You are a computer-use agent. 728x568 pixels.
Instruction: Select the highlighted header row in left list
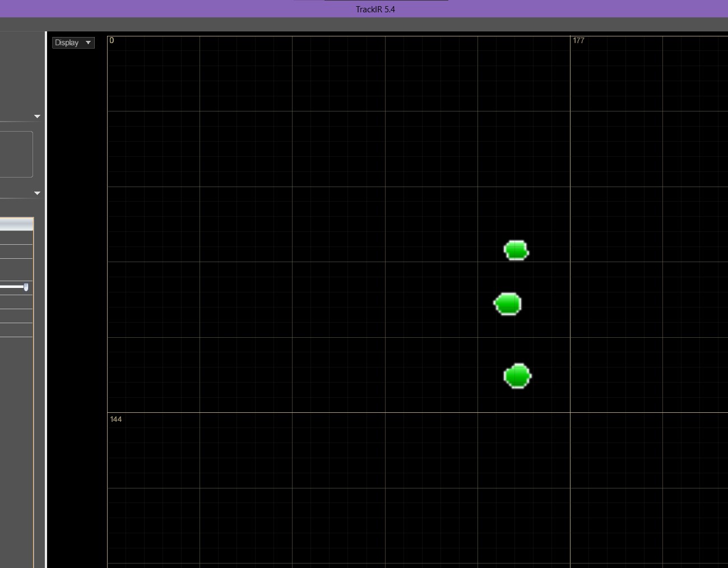(x=16, y=224)
